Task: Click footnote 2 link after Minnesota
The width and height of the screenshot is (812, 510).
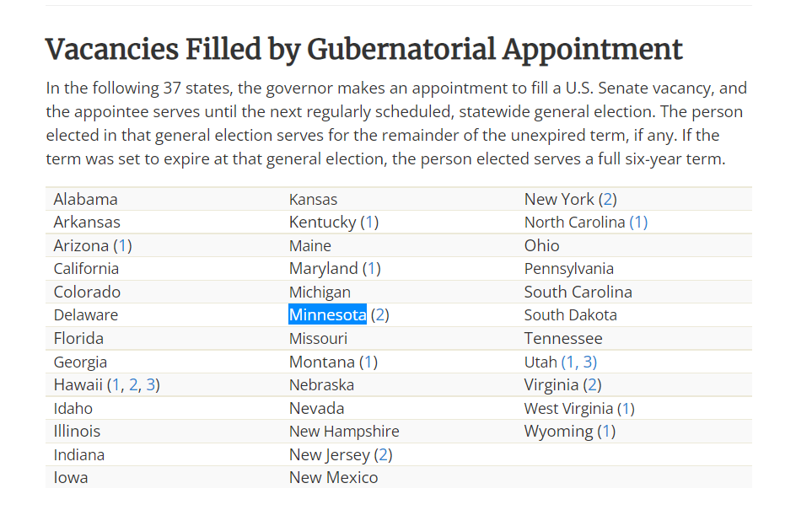Action: (380, 315)
